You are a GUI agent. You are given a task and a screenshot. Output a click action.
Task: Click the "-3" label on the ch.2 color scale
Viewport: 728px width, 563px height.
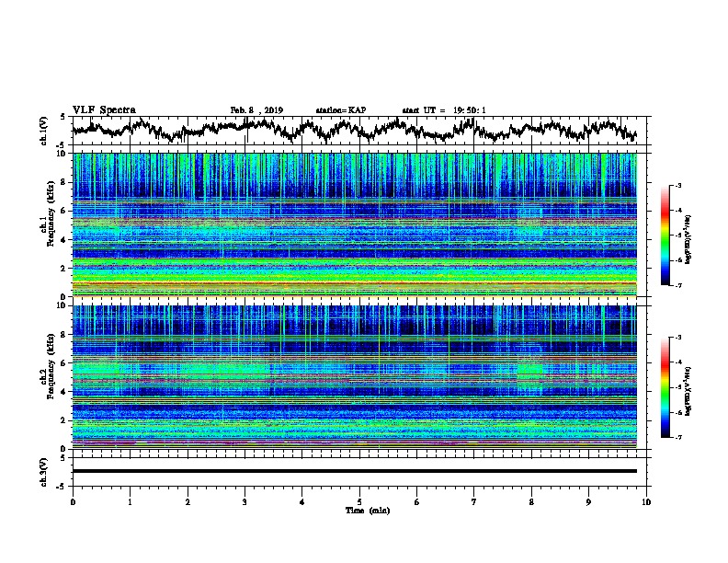[677, 338]
